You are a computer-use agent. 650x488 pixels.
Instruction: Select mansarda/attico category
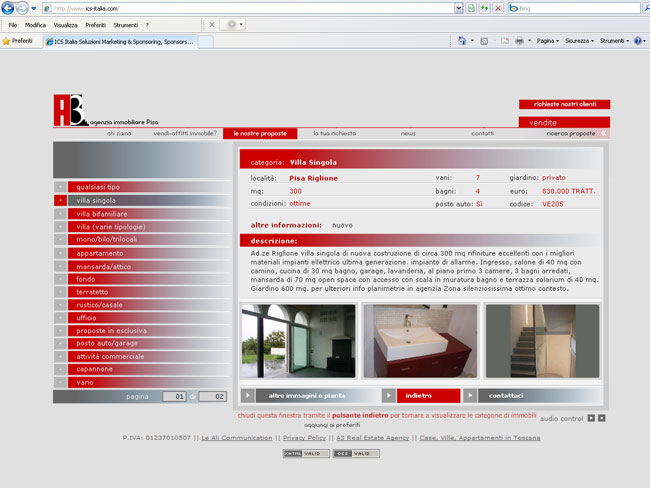coord(143,267)
